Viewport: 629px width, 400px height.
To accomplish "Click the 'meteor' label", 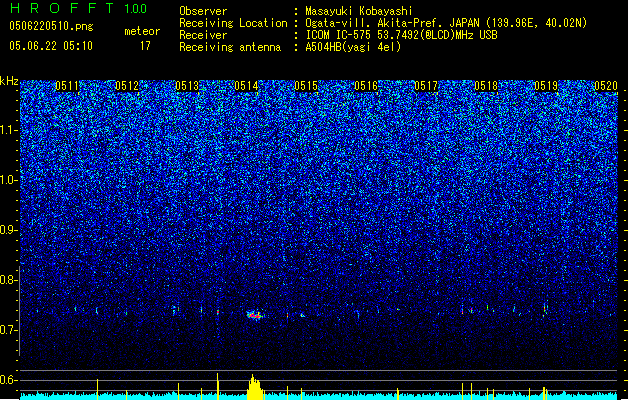I will (142, 31).
